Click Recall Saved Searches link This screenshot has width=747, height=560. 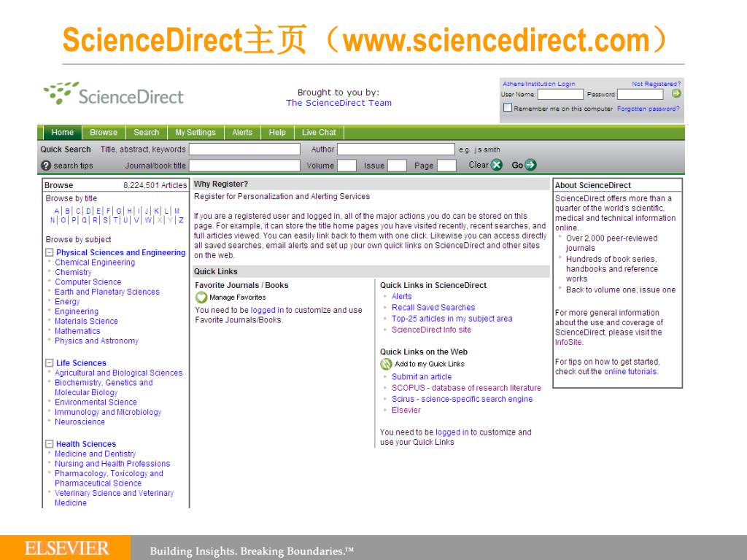(433, 308)
